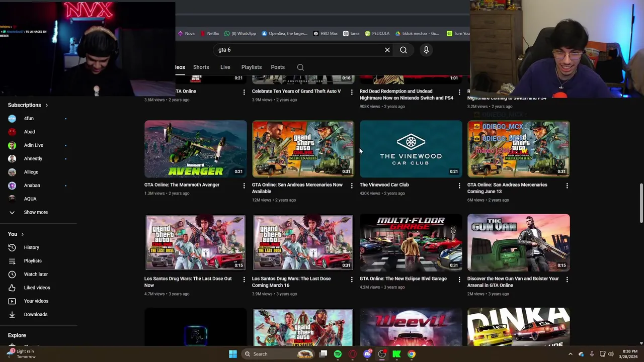Open the 'Light rain' weather widget
644x362 pixels.
coord(20,354)
